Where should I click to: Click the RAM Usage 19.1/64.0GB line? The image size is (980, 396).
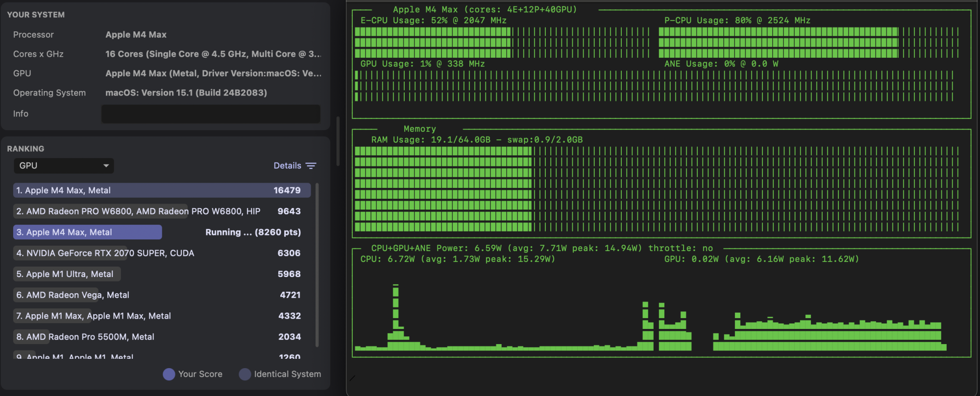(x=477, y=140)
